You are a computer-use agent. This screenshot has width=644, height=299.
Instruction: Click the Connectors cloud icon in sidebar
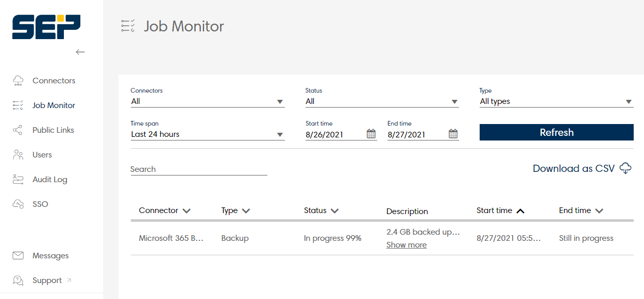tap(18, 80)
